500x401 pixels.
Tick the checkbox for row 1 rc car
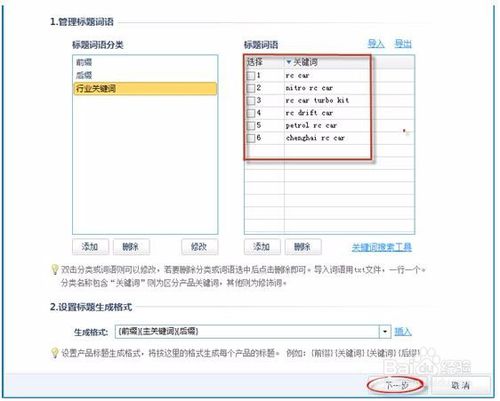(x=251, y=76)
